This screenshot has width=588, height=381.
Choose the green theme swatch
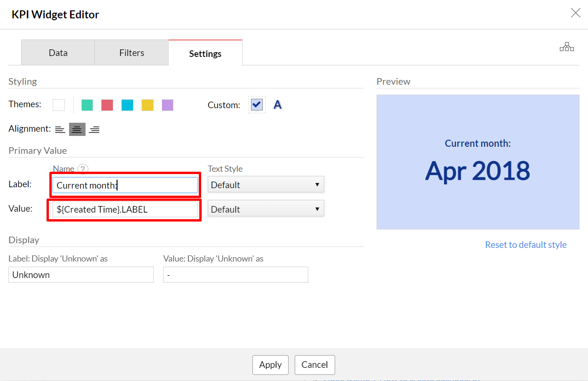87,105
